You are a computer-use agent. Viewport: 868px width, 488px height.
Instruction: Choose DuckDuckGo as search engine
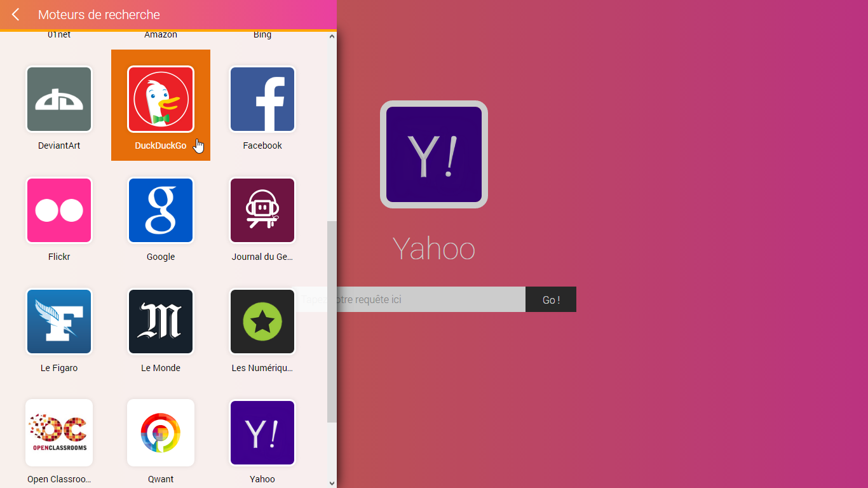pos(161,99)
